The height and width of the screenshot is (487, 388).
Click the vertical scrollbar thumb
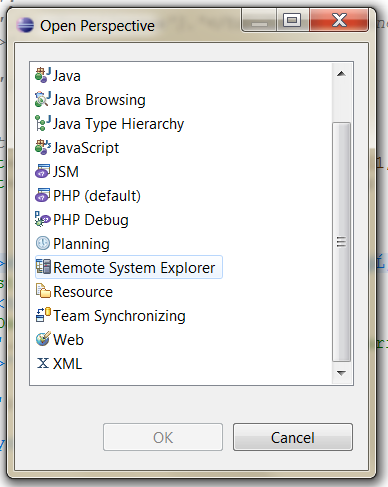pos(341,242)
